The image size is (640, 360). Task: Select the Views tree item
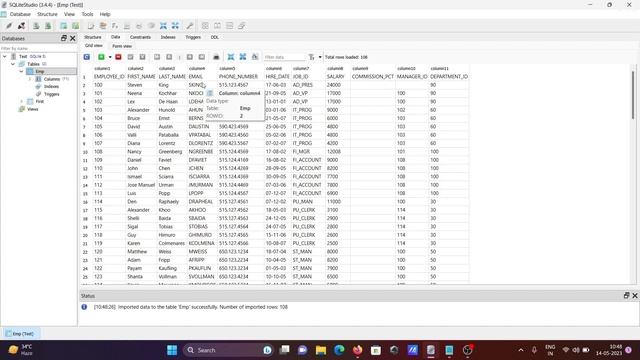[33, 109]
